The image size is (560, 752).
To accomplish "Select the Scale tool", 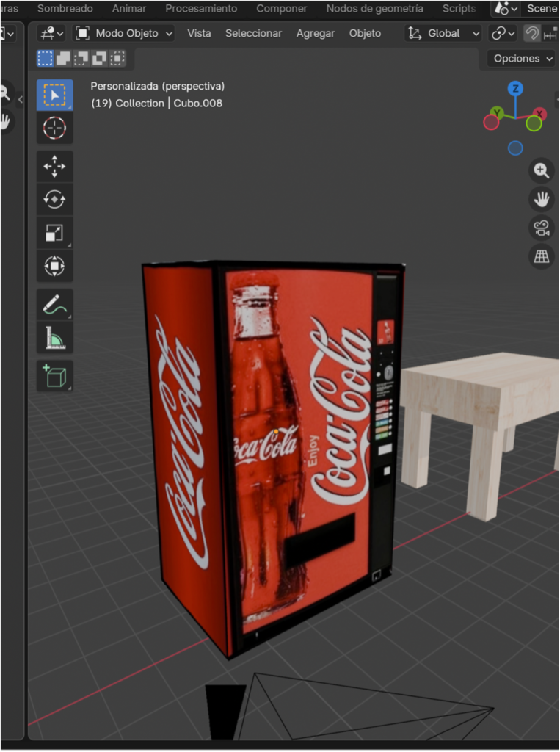I will tap(54, 233).
